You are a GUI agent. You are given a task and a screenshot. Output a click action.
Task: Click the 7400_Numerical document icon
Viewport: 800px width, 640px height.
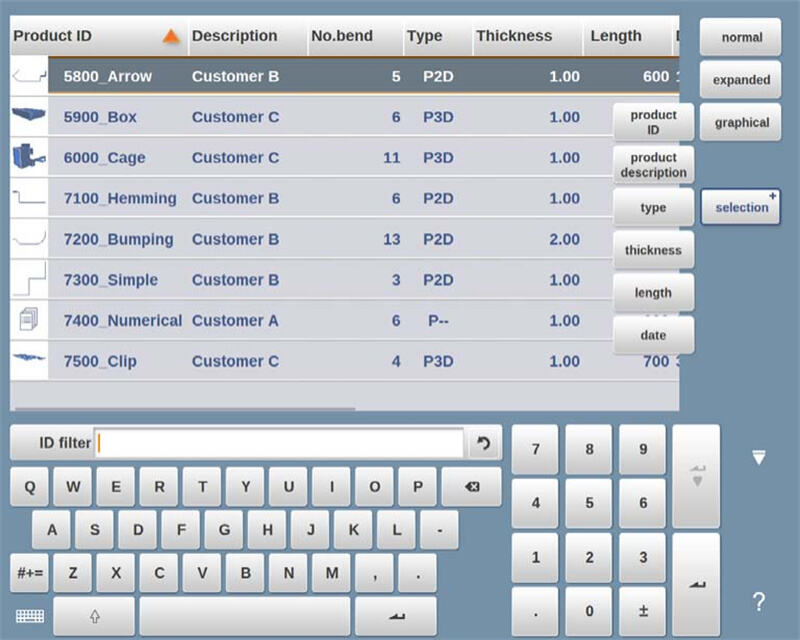click(27, 320)
